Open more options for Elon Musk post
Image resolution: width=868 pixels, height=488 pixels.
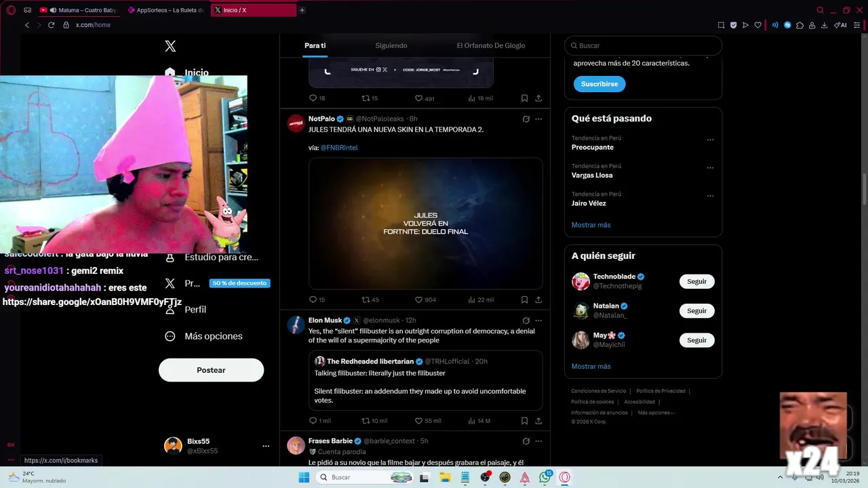538,321
